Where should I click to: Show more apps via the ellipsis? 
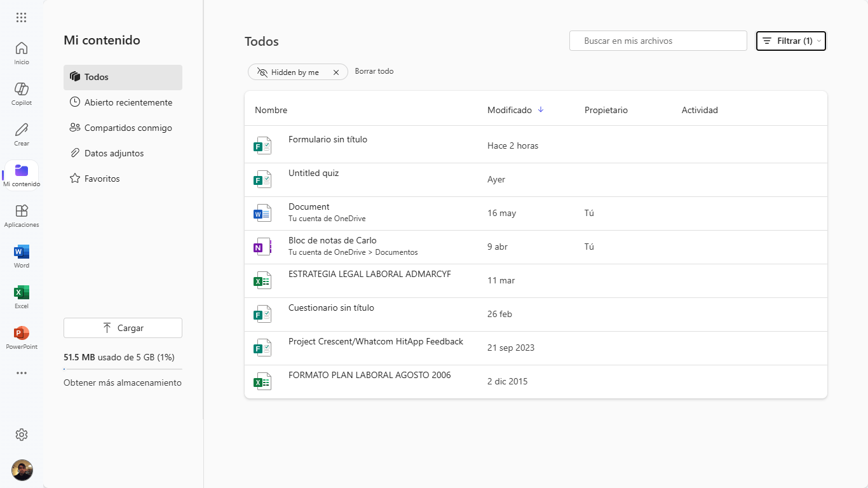point(22,373)
